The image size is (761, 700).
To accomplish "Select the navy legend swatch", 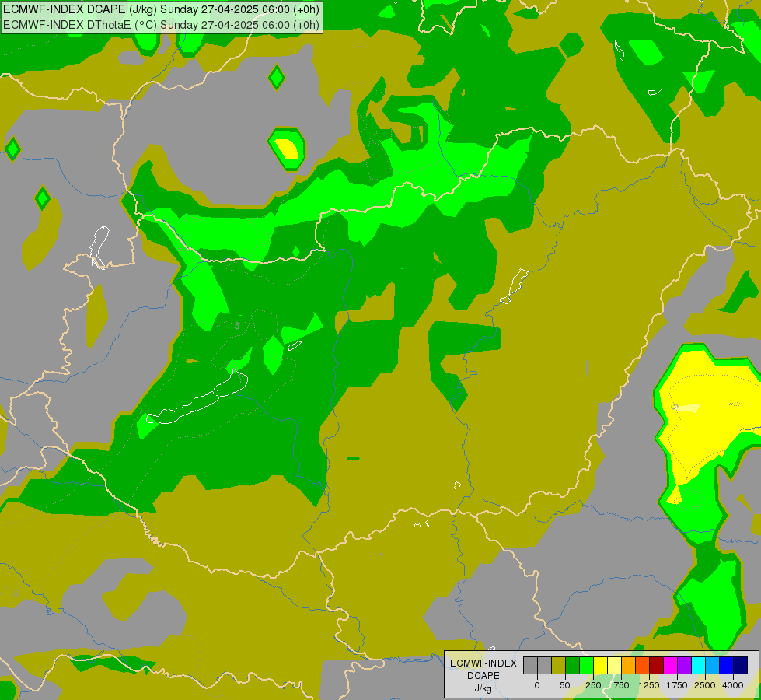I will (x=740, y=665).
